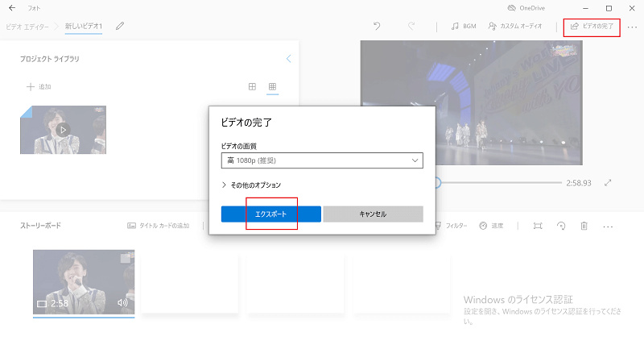The image size is (644, 341).
Task: Toggle the storyboard clip checkbox
Action: (x=126, y=258)
